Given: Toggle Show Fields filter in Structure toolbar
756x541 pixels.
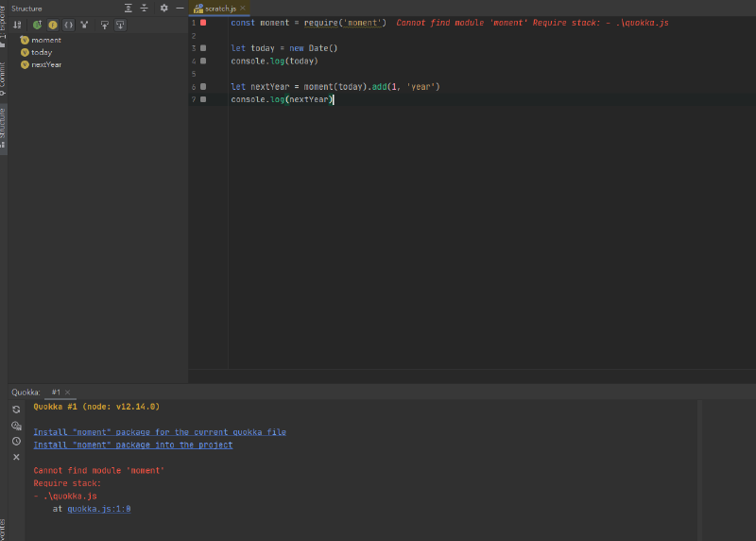Looking at the screenshot, I should tap(53, 25).
